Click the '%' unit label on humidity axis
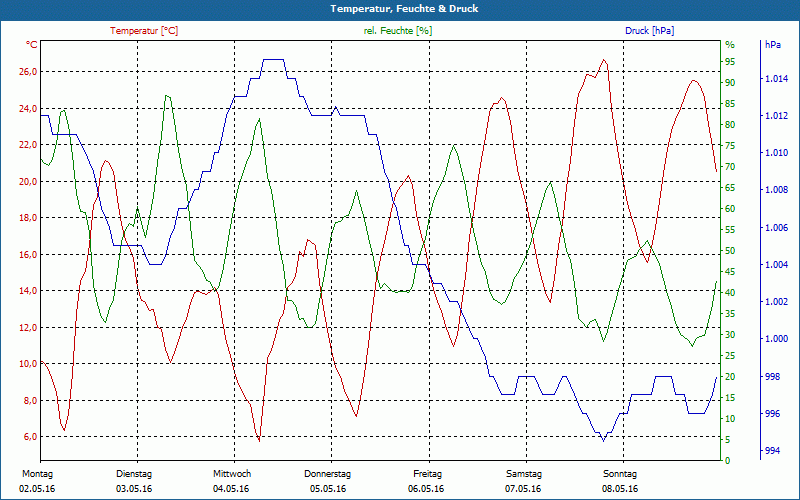This screenshot has height=500, width=800. click(x=730, y=45)
